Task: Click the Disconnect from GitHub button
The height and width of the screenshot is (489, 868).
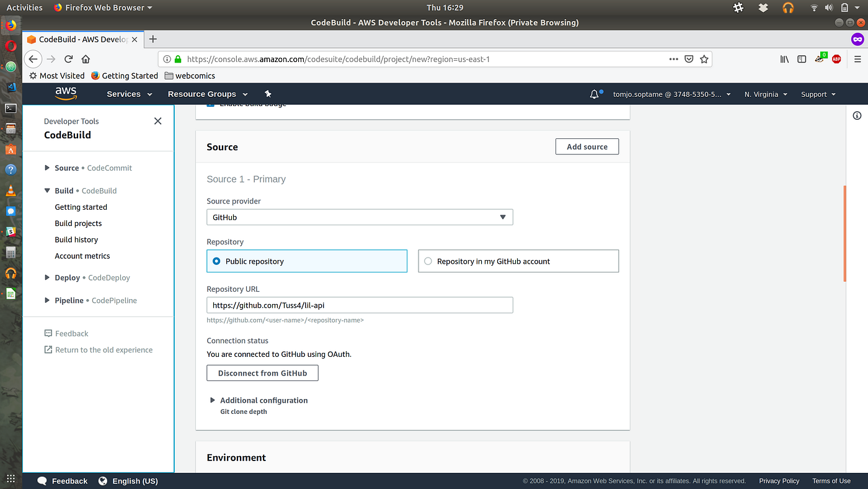Action: pos(262,373)
